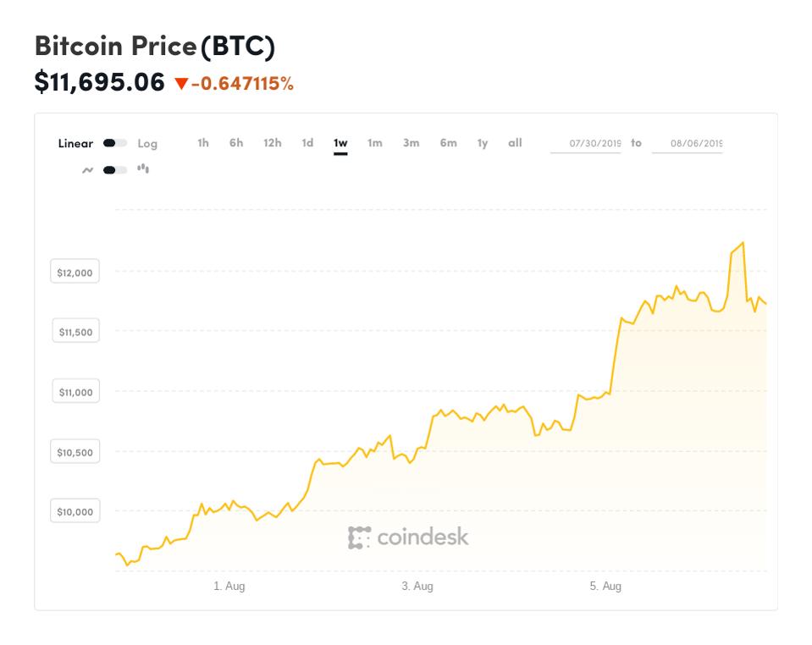Show the 1y price history
The height and width of the screenshot is (645, 812).
pos(483,143)
